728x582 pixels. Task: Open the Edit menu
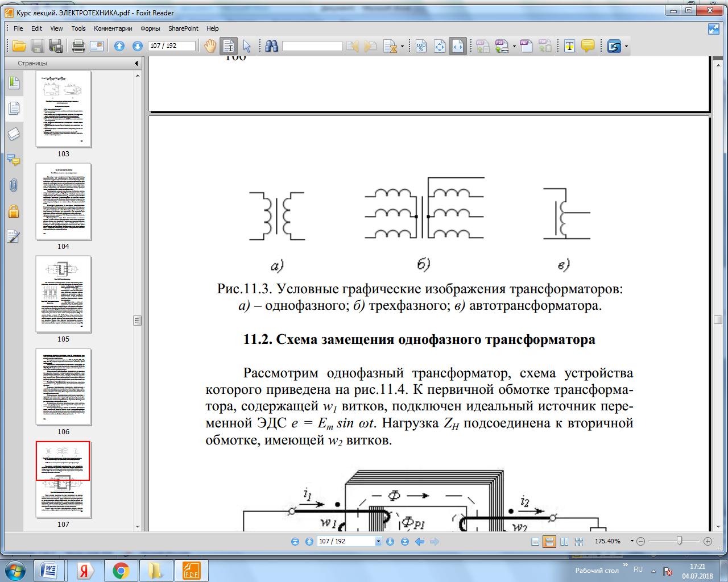[x=36, y=28]
